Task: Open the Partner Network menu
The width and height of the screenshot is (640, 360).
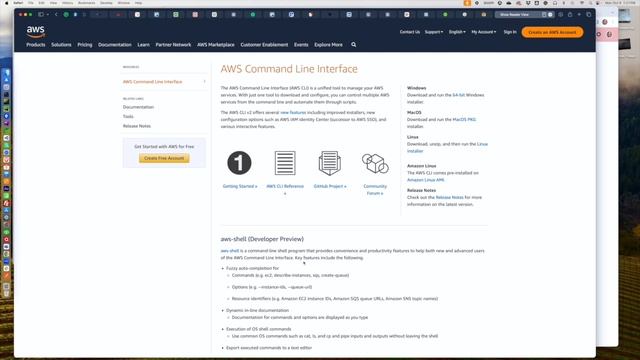Action: [x=173, y=45]
